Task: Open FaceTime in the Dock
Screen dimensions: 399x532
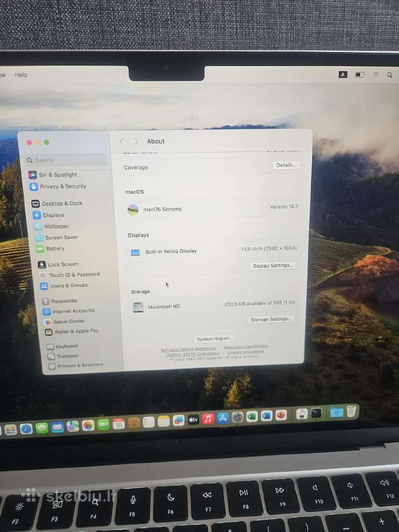Action: [x=103, y=424]
